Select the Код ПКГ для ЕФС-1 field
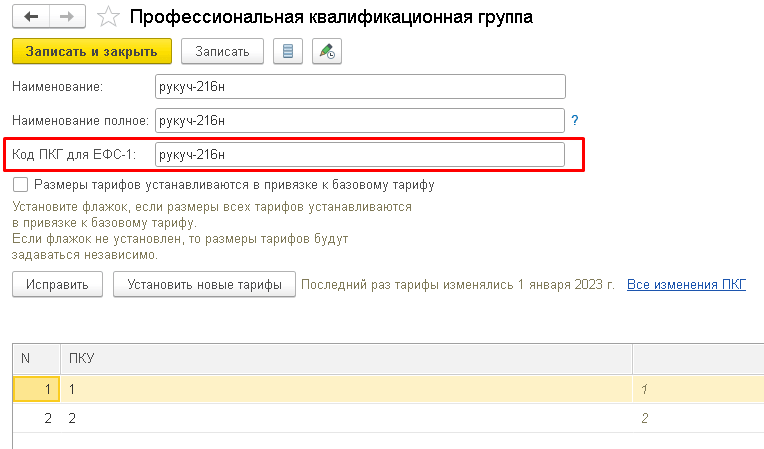The height and width of the screenshot is (449, 764). click(360, 154)
